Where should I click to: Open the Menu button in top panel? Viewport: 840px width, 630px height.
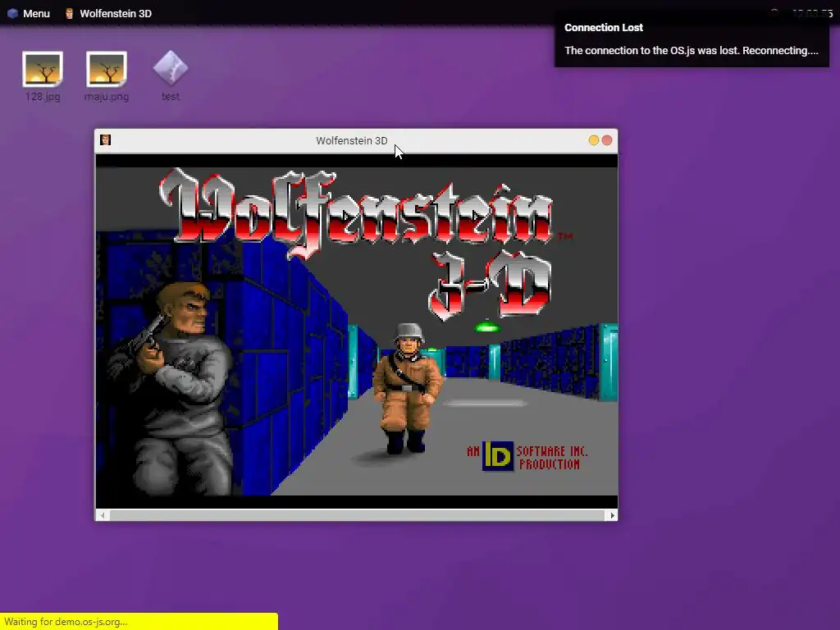point(29,13)
